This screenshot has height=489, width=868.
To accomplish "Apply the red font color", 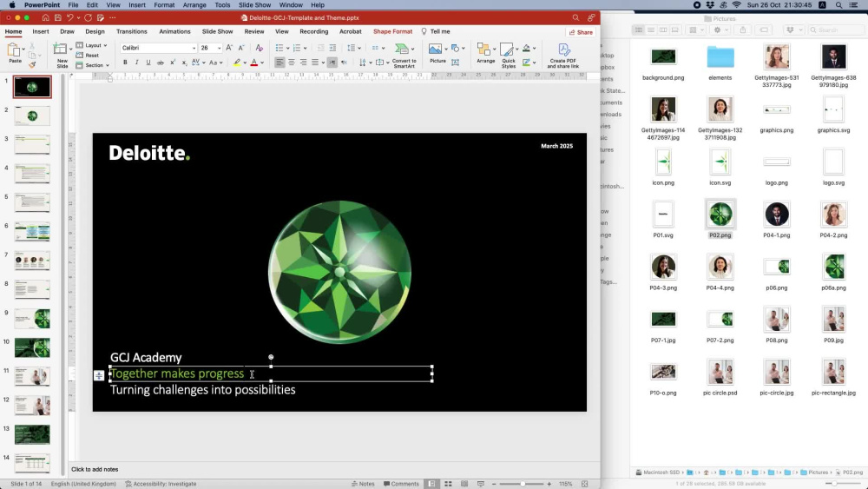I will click(254, 63).
